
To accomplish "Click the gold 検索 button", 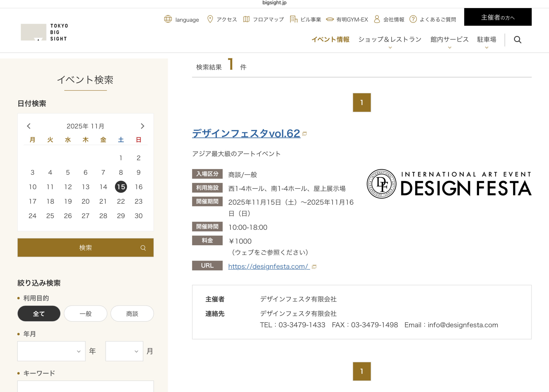I will pyautogui.click(x=85, y=248).
